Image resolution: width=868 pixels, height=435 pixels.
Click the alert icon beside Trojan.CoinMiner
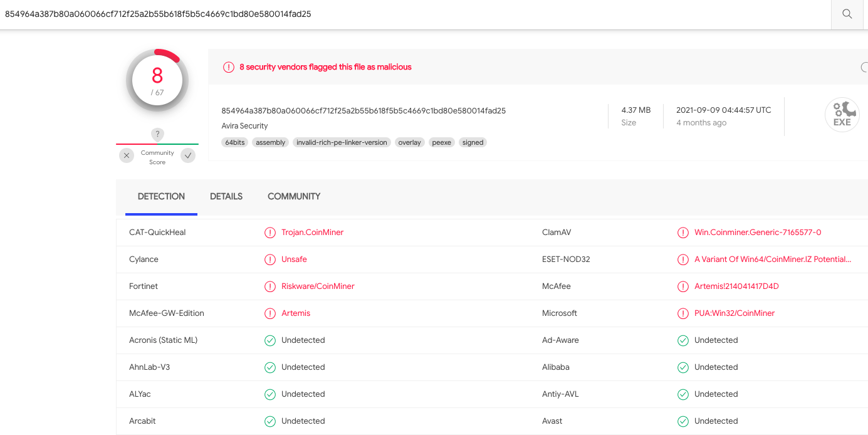pyautogui.click(x=270, y=233)
